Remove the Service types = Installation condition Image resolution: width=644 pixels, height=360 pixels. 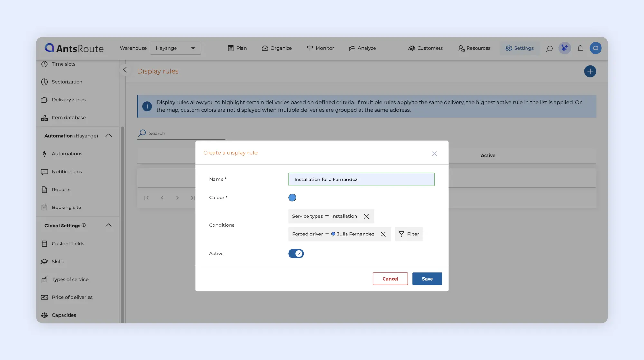tap(366, 216)
